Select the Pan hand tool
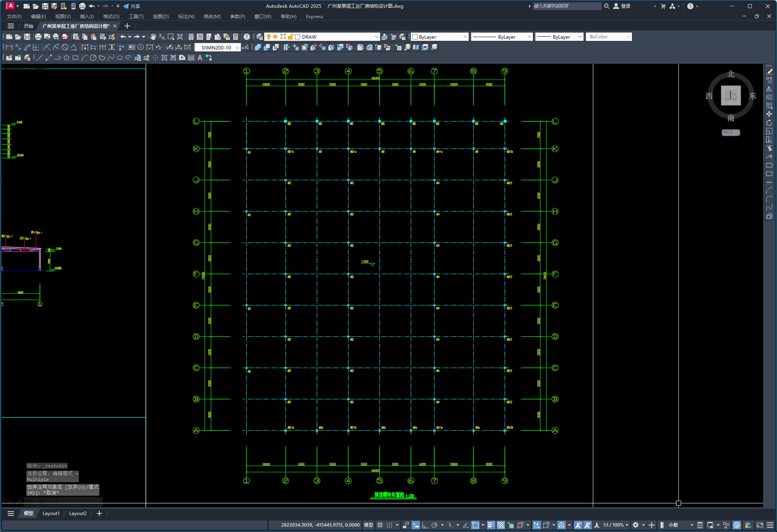 (153, 37)
